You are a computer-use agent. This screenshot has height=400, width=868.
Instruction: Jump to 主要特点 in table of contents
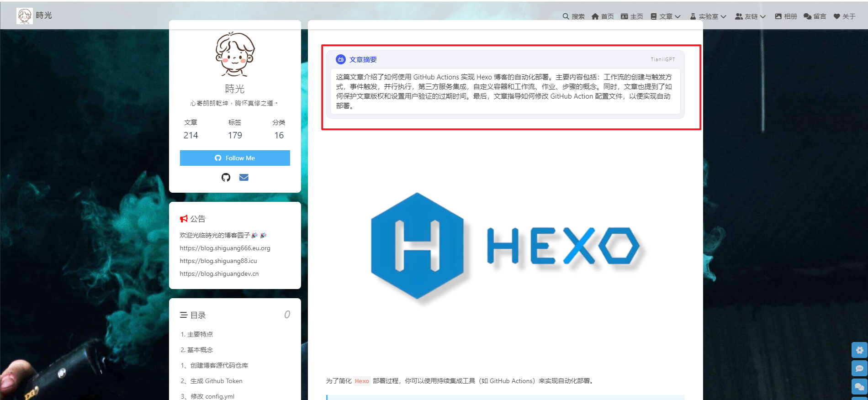tap(197, 334)
